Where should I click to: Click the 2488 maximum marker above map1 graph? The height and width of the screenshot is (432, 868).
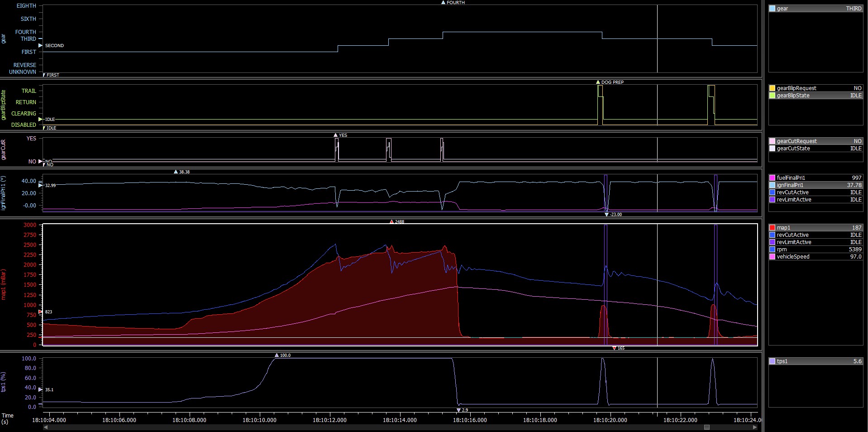391,222
